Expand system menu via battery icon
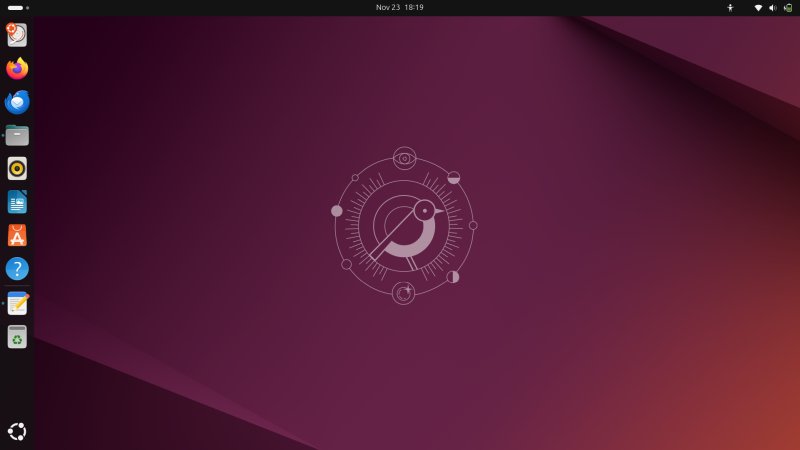Image resolution: width=800 pixels, height=450 pixels. pos(787,7)
